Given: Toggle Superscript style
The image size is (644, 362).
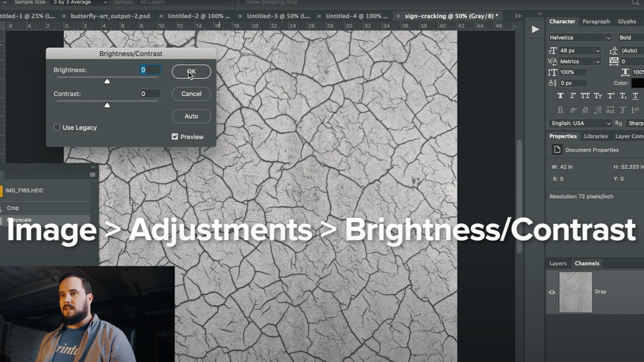Looking at the screenshot, I should [x=611, y=96].
